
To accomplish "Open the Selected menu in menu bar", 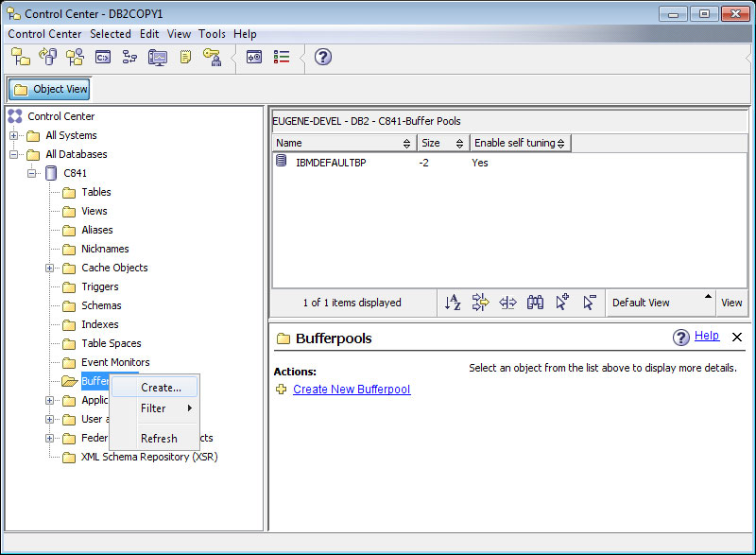I will tap(111, 34).
